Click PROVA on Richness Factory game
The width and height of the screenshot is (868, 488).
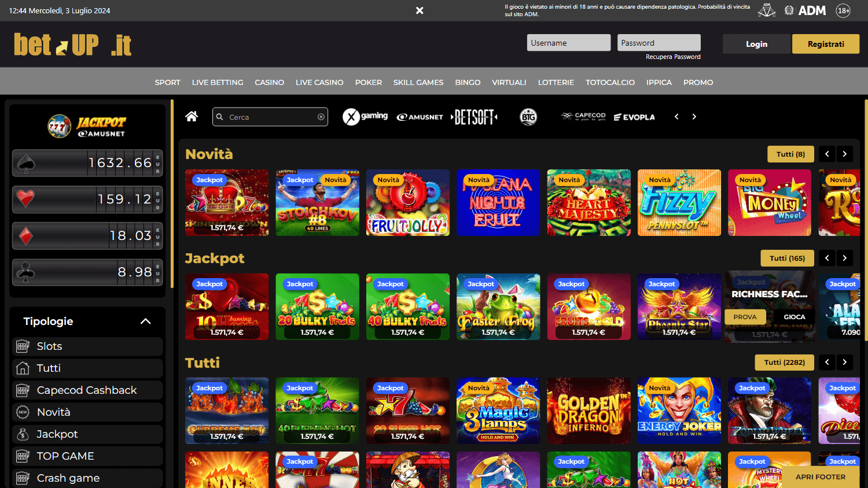(x=745, y=317)
